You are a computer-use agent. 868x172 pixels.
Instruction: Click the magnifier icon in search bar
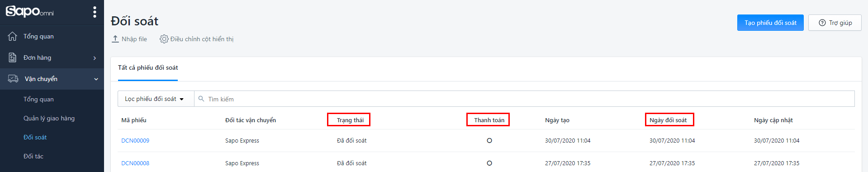pyautogui.click(x=201, y=99)
